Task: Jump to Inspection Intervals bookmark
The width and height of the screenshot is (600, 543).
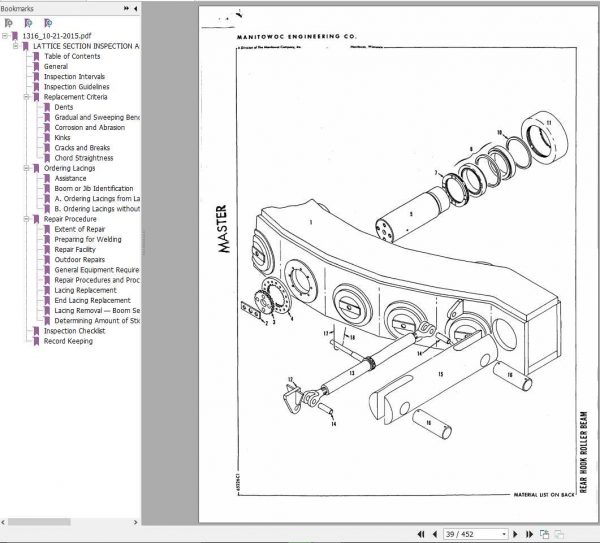Action: (x=74, y=77)
